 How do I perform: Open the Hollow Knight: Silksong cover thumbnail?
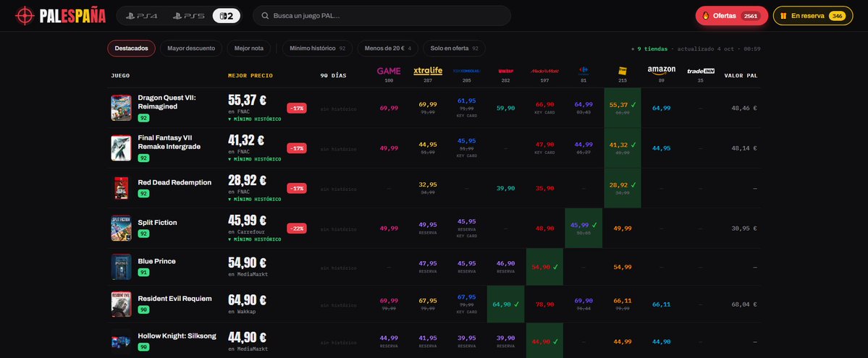[x=121, y=341]
